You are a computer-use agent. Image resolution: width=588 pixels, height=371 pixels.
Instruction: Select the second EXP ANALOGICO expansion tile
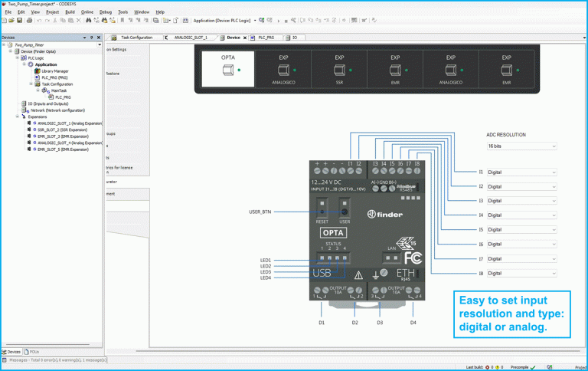[x=451, y=69]
